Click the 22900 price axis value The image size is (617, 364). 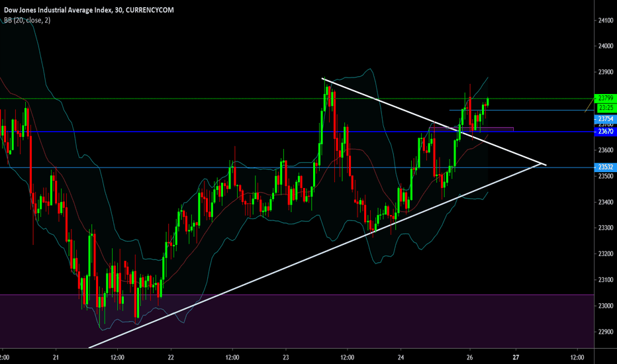point(606,332)
